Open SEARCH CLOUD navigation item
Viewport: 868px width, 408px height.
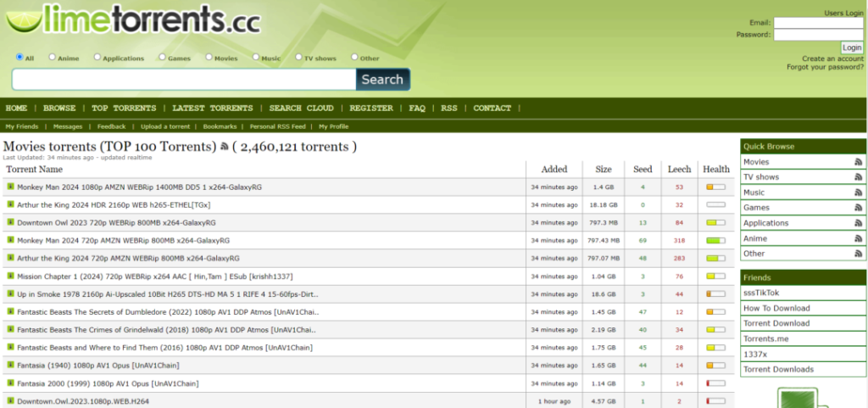(x=301, y=109)
